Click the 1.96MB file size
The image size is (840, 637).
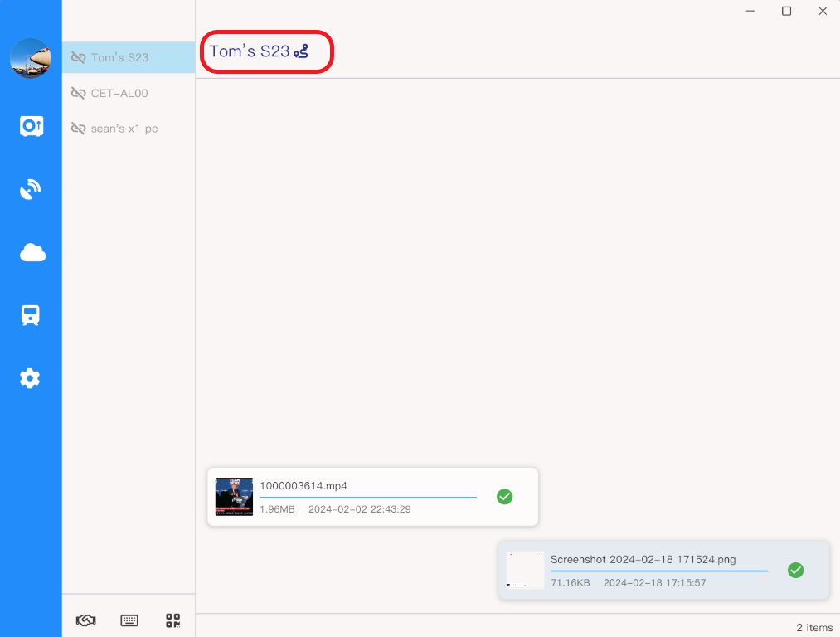(277, 509)
